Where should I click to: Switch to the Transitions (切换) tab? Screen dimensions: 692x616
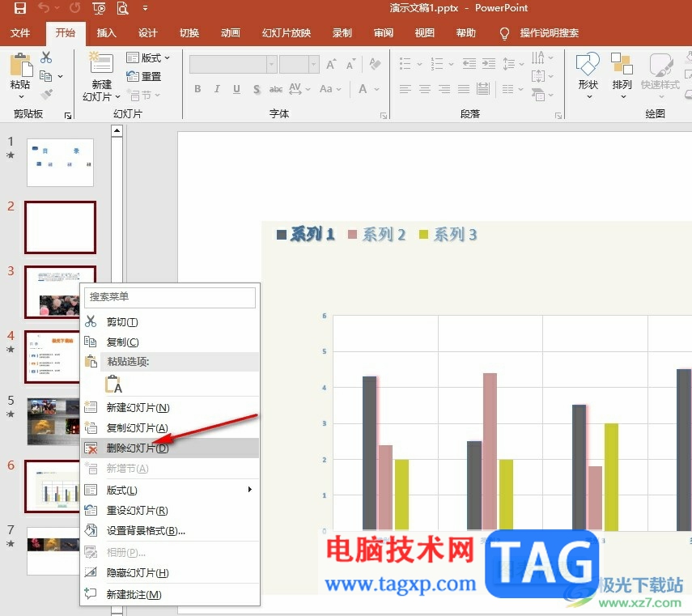pyautogui.click(x=189, y=33)
